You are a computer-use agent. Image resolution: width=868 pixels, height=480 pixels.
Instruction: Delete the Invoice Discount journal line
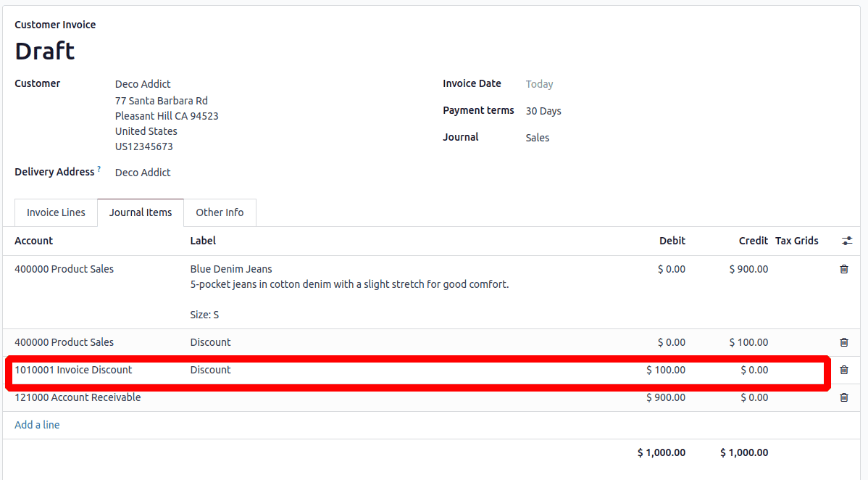tap(843, 370)
